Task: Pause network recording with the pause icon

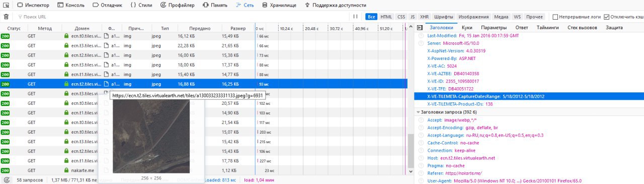Action: point(355,17)
